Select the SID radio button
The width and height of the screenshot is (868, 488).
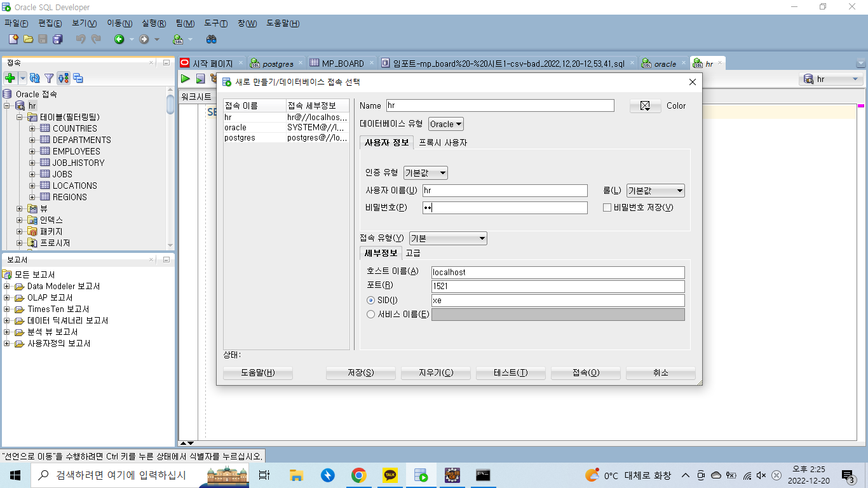click(x=371, y=300)
